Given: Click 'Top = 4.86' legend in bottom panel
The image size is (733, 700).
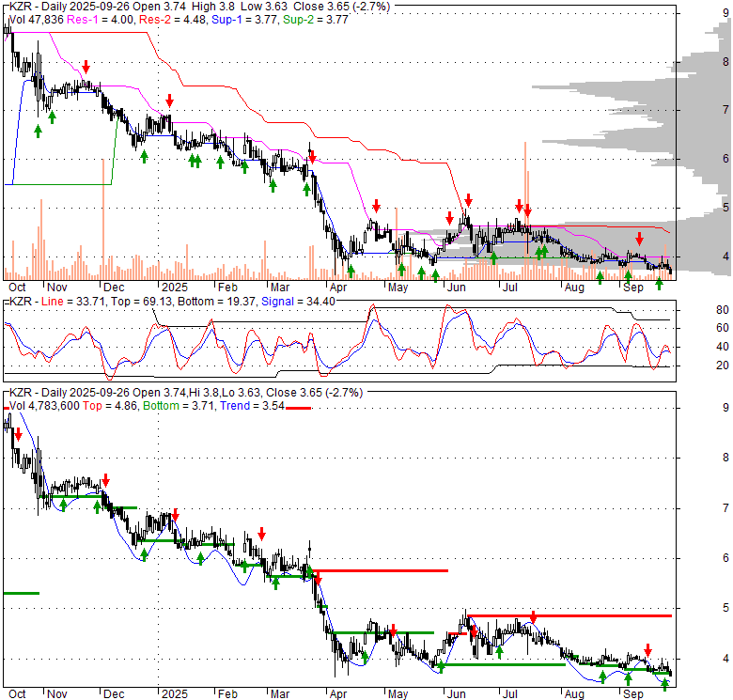Looking at the screenshot, I should pyautogui.click(x=110, y=406).
